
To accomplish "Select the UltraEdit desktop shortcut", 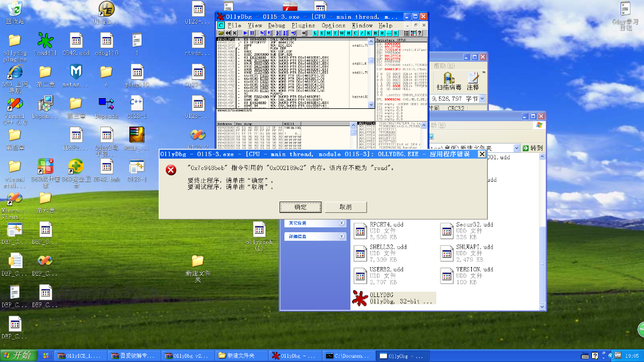I will point(107,13).
